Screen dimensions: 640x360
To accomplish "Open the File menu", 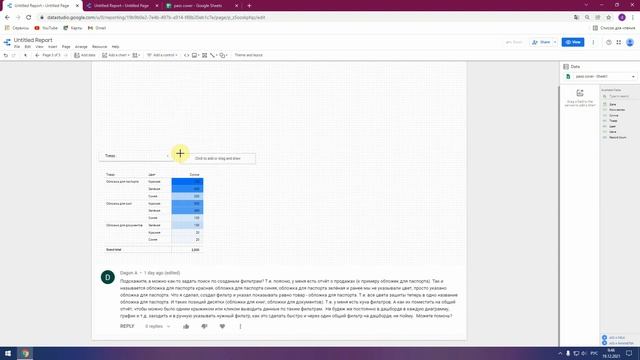I will pos(17,47).
